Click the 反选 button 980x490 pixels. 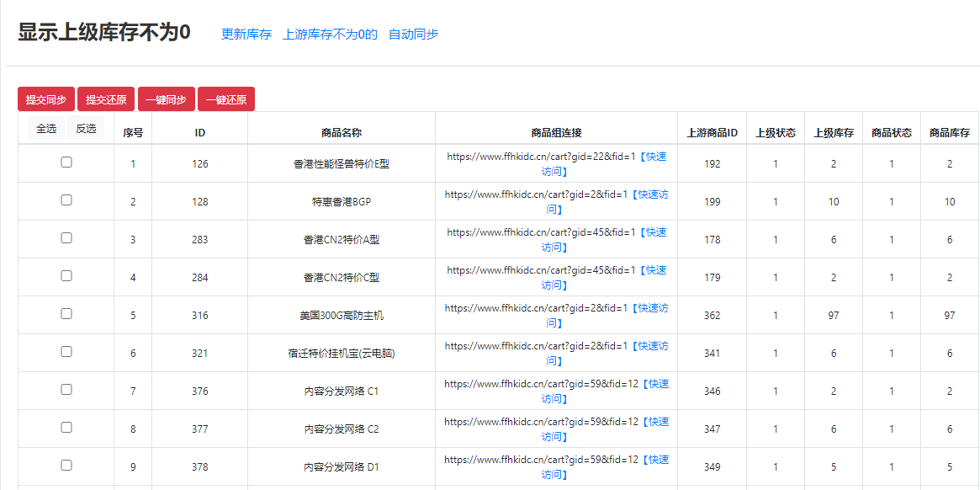pos(87,128)
